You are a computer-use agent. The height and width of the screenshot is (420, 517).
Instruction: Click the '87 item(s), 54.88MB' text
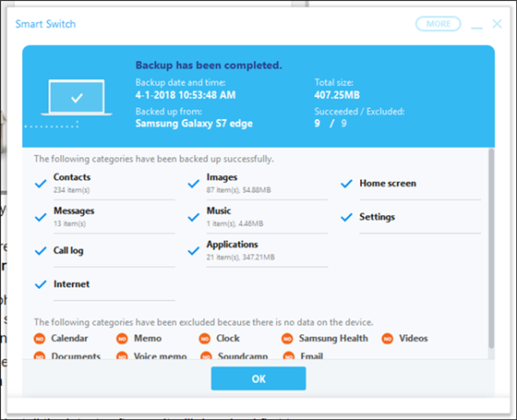(239, 190)
